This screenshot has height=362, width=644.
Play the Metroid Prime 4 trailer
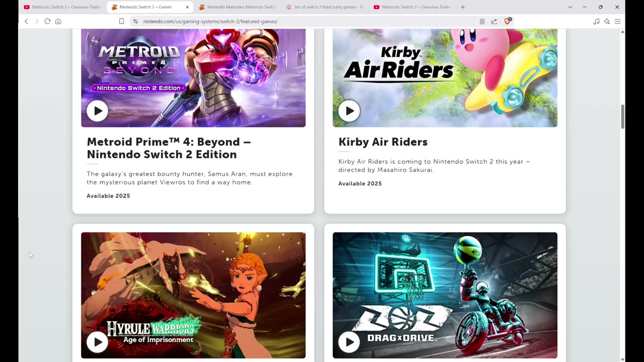coord(97,111)
